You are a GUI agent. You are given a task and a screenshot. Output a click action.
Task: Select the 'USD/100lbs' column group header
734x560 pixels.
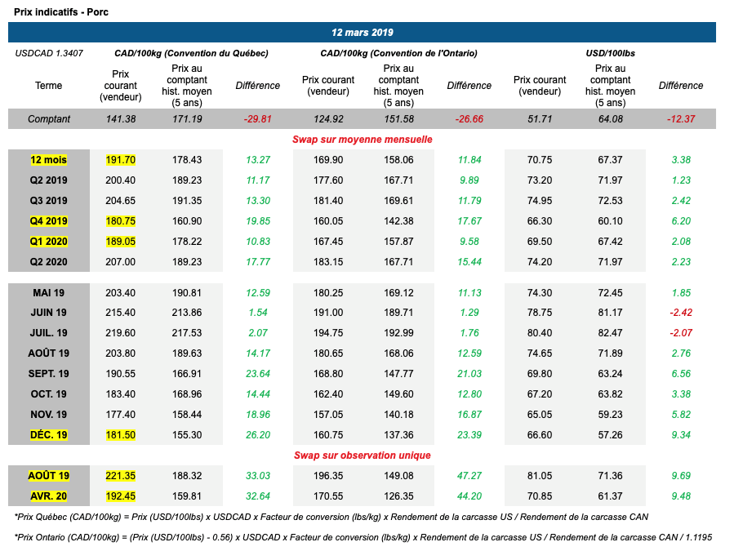610,53
